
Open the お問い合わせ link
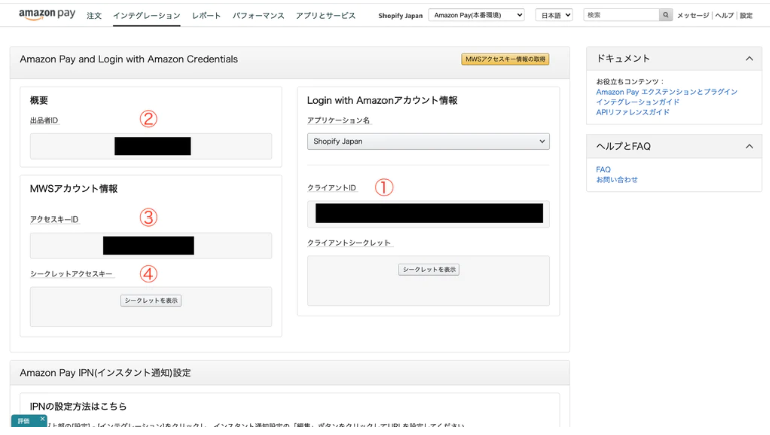click(x=617, y=180)
